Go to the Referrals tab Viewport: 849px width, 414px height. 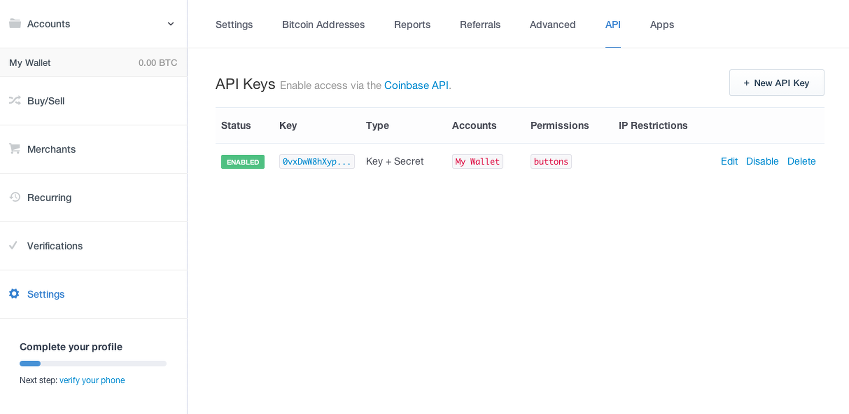[480, 24]
